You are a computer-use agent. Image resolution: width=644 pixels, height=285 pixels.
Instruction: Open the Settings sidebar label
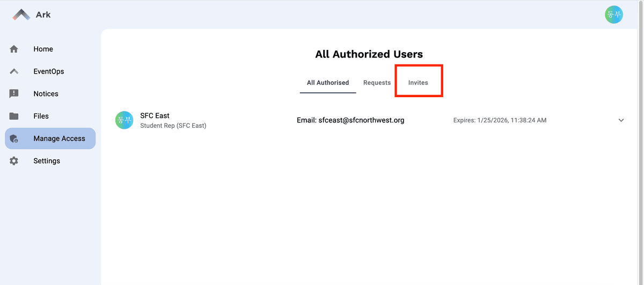(x=47, y=161)
